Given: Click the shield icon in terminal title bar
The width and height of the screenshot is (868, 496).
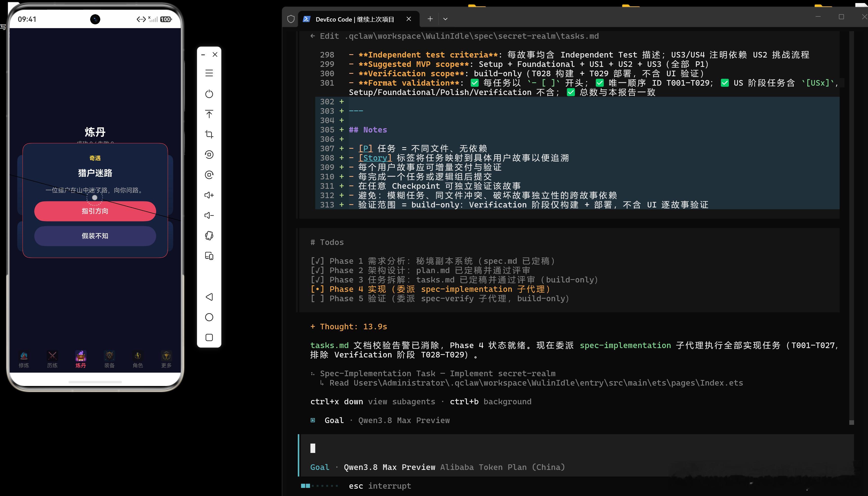Looking at the screenshot, I should click(x=291, y=19).
